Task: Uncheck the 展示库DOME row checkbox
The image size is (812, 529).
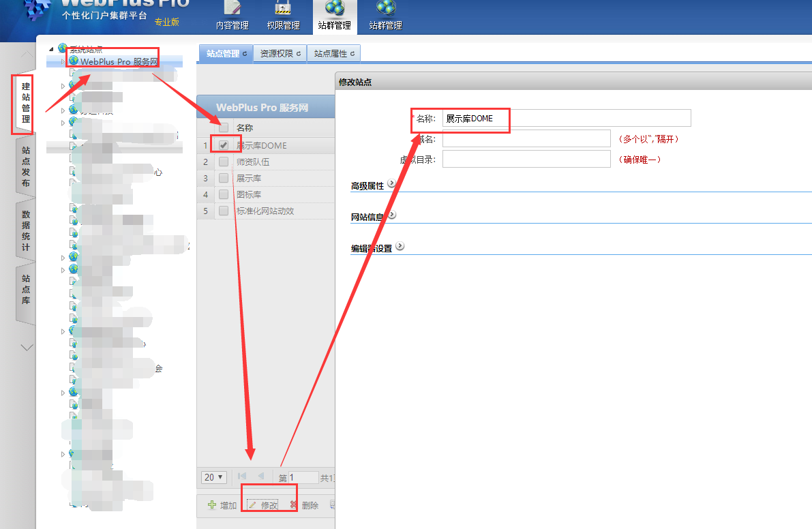Action: 224,145
